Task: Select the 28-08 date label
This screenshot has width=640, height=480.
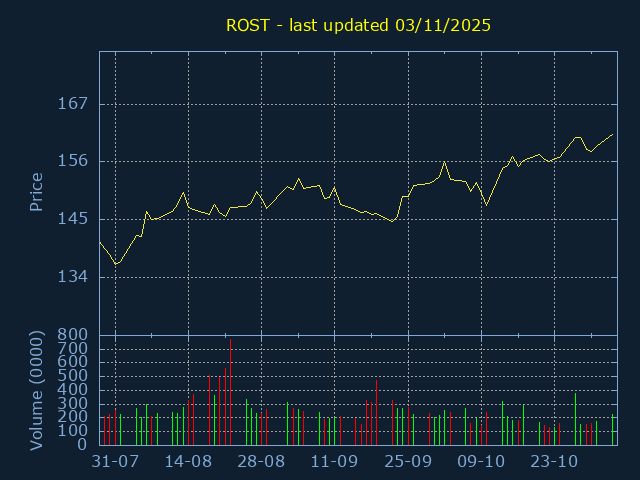Action: point(261,462)
